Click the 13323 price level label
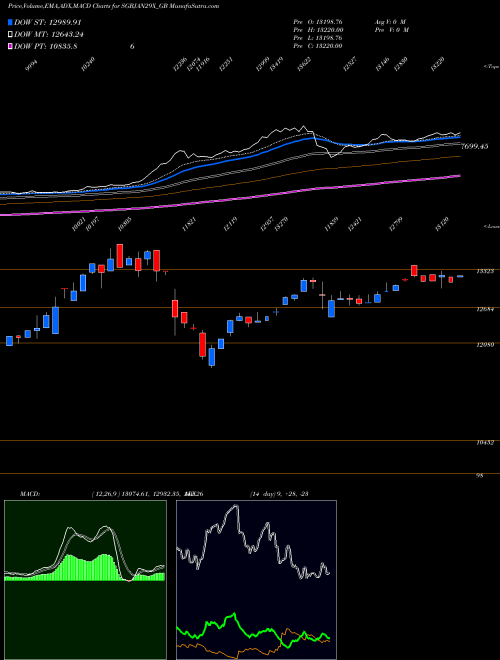This screenshot has height=660, width=500. pyautogui.click(x=485, y=271)
